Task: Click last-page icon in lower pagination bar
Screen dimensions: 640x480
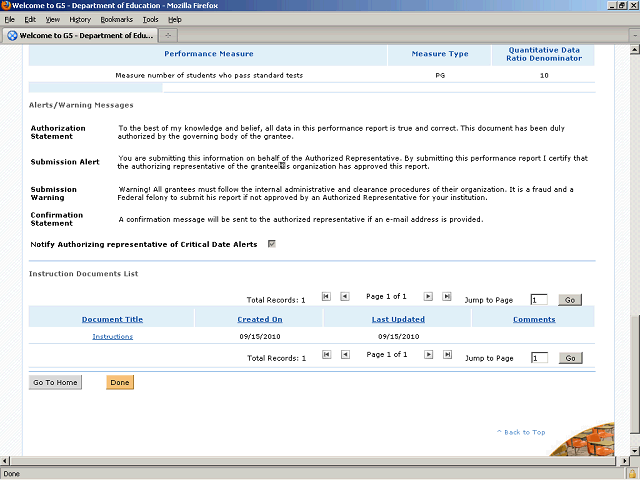Action: tap(447, 354)
